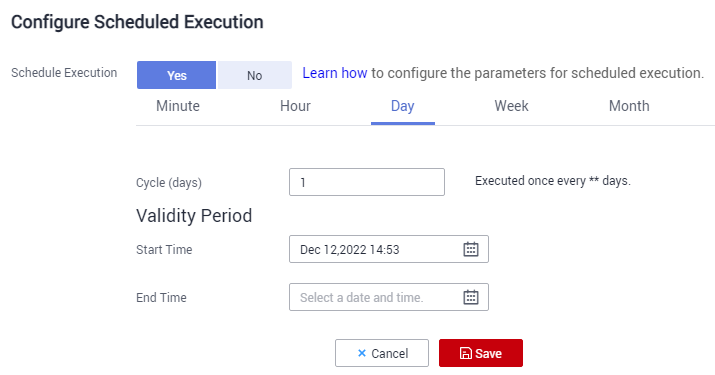The height and width of the screenshot is (375, 715).
Task: Open the End Time calendar picker icon
Action: click(471, 297)
